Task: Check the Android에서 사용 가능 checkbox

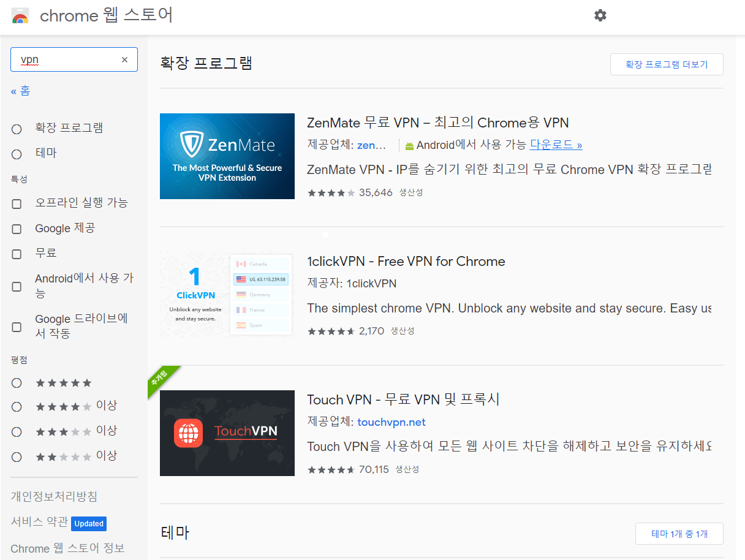Action: tap(17, 286)
